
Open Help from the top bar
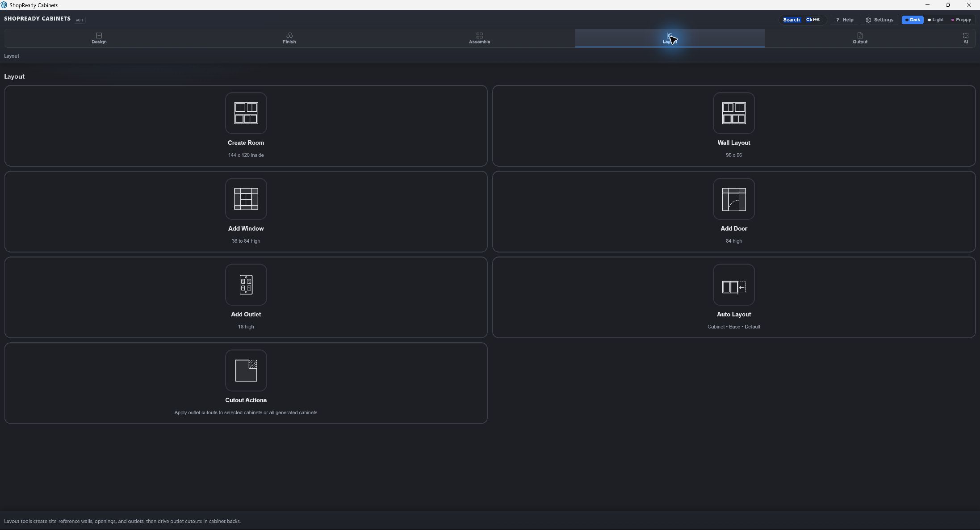click(844, 20)
